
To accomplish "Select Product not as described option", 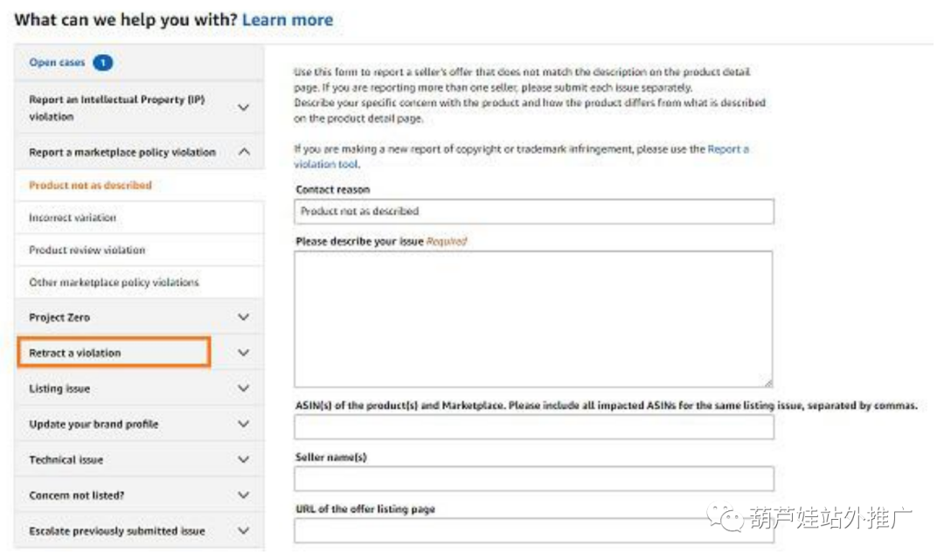I will coord(90,185).
